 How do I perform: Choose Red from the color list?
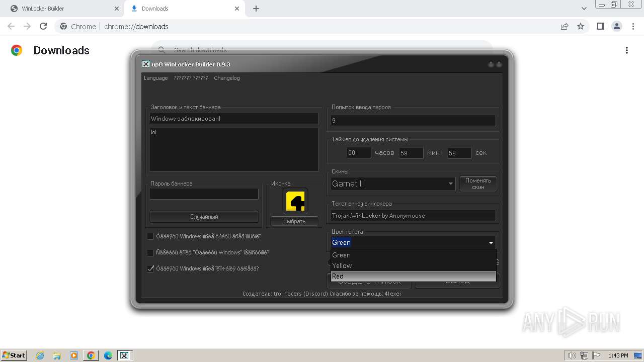413,276
